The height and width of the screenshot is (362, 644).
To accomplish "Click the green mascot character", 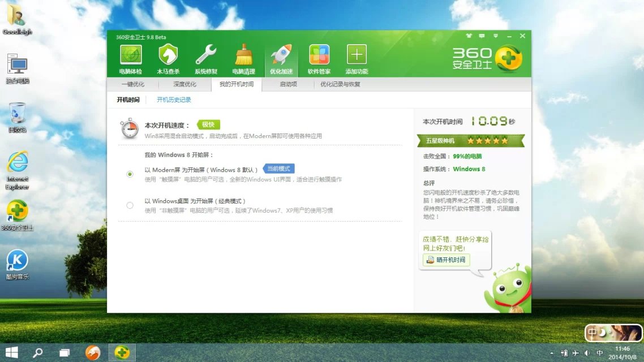I will (x=508, y=288).
